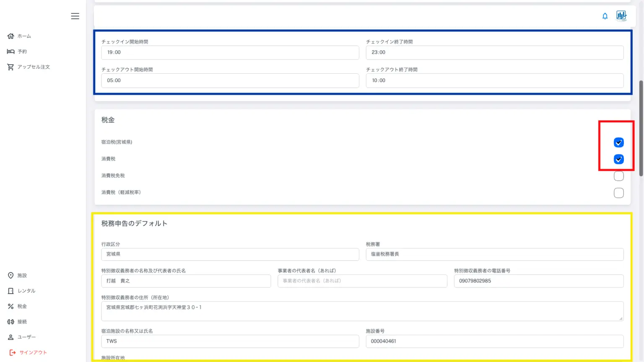
Task: Click the 税金 percent icon
Action: (11, 306)
